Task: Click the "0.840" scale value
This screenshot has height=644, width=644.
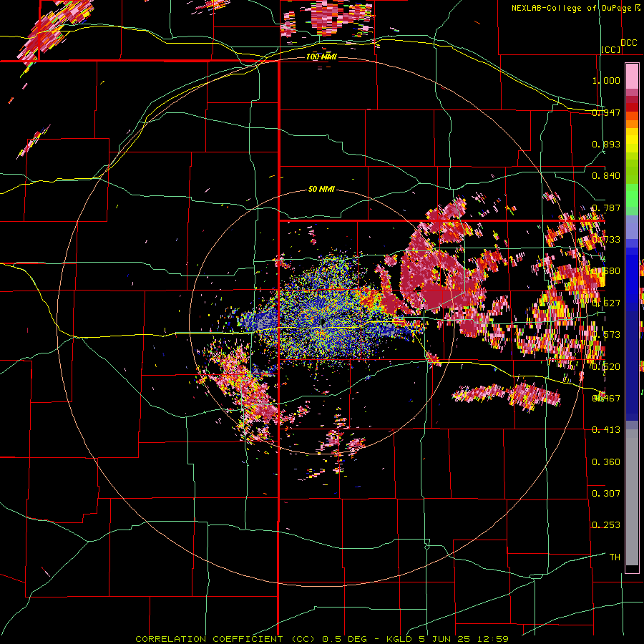Action: coord(606,176)
